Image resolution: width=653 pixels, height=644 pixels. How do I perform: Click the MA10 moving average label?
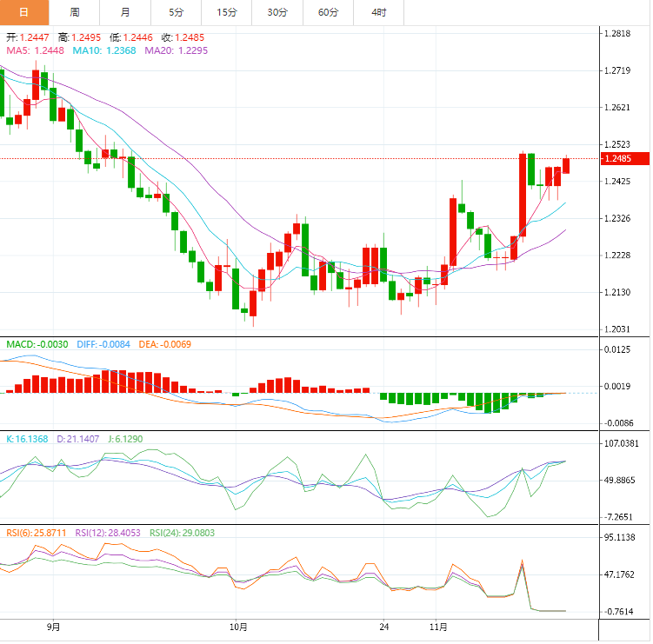[x=104, y=51]
